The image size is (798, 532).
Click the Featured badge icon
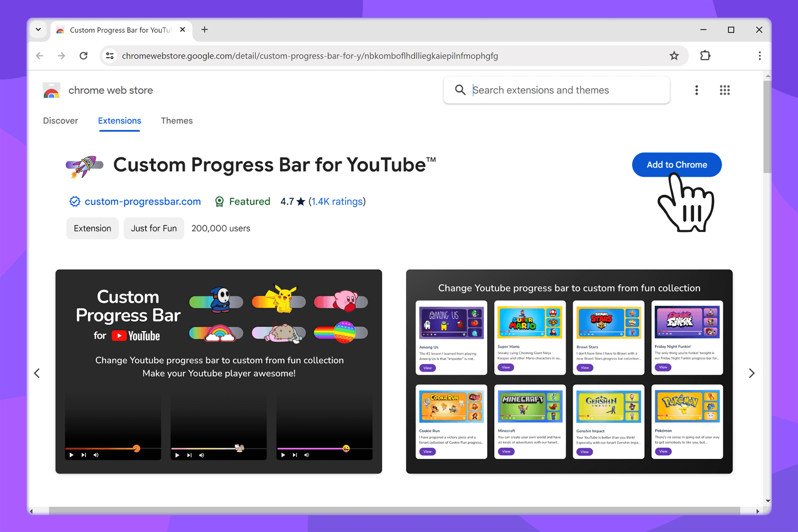tap(219, 202)
